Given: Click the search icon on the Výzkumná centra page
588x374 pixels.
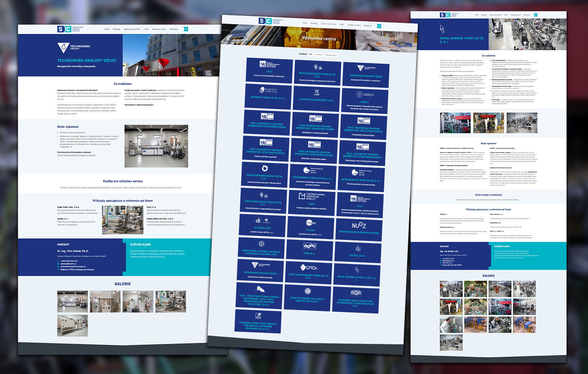Looking at the screenshot, I should (379, 26).
